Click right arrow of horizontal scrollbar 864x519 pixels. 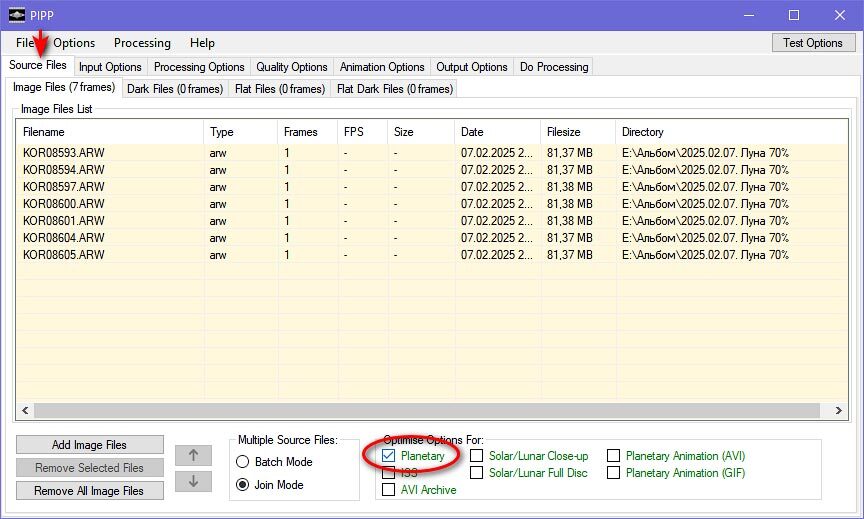(839, 410)
